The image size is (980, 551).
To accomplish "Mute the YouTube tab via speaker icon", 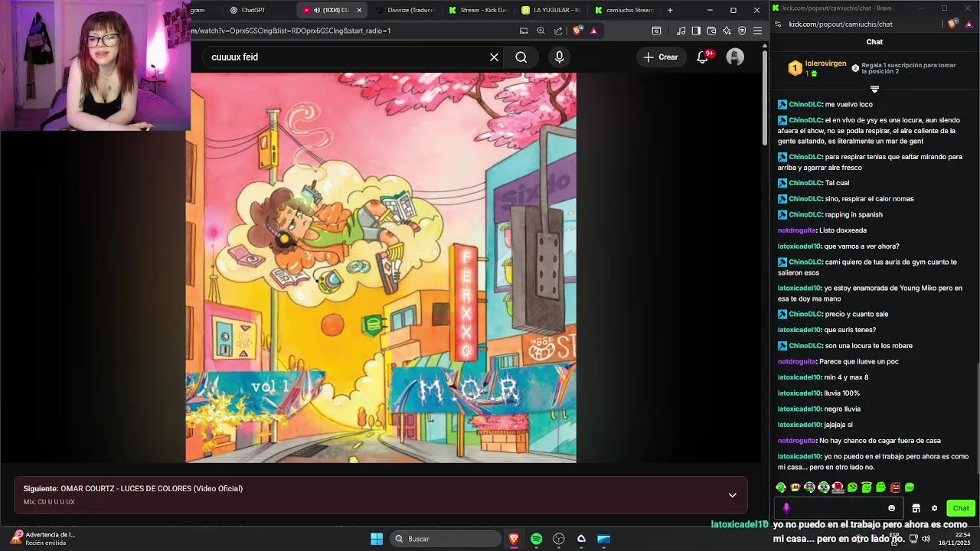I will pyautogui.click(x=317, y=10).
